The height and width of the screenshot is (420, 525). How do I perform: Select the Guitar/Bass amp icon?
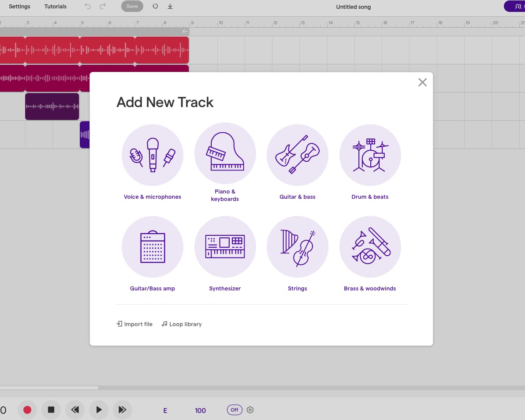153,247
